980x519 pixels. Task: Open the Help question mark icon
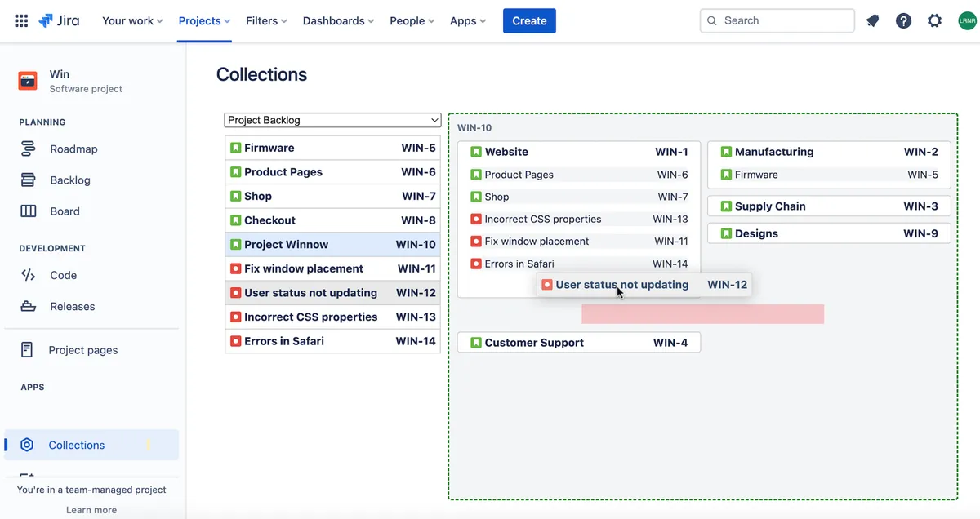click(903, 20)
